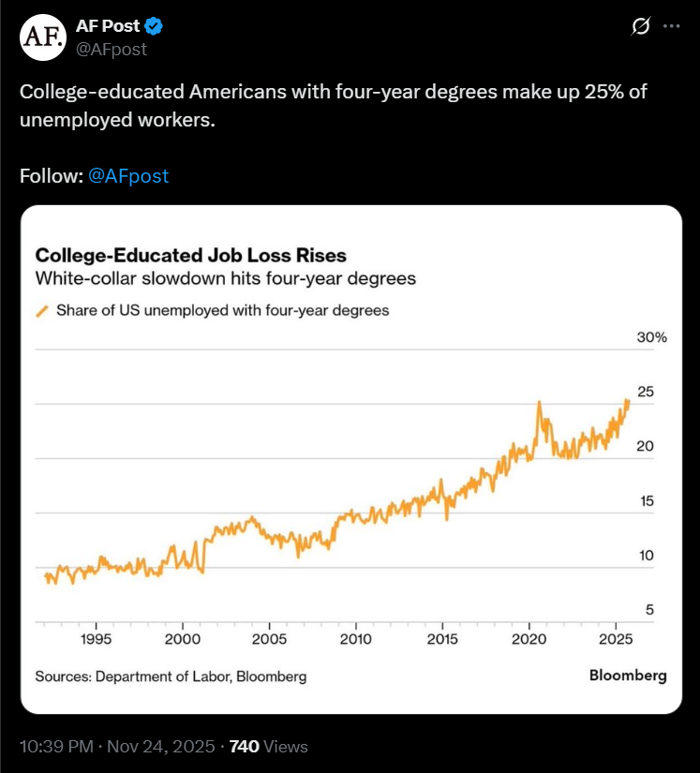Click the AF Post profile avatar
The image size is (700, 773).
click(41, 37)
